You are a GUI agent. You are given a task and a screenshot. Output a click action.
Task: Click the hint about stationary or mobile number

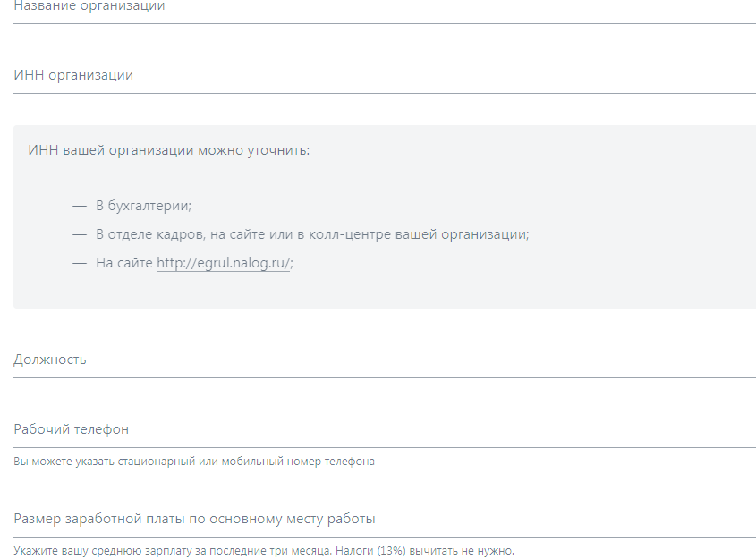pyautogui.click(x=194, y=462)
